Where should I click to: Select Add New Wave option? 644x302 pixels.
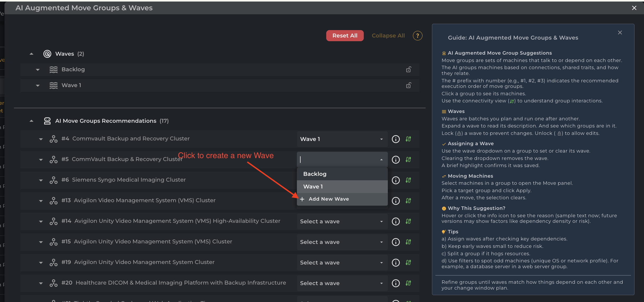[x=329, y=199]
